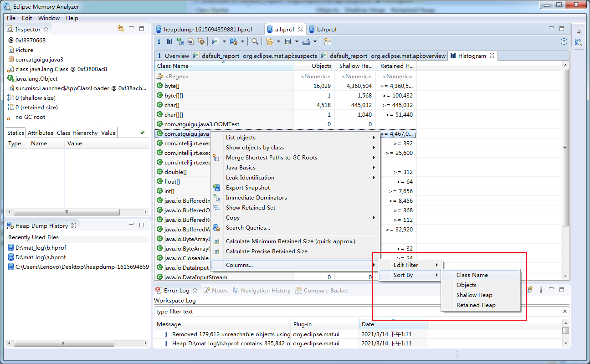
Task: Switch to the b.hprof tab
Action: 323,29
